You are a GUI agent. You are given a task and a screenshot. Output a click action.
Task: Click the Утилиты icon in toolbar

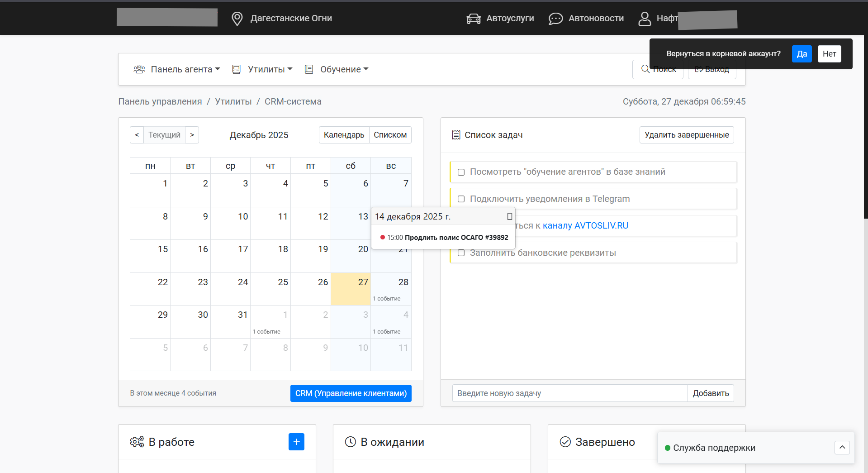click(236, 69)
